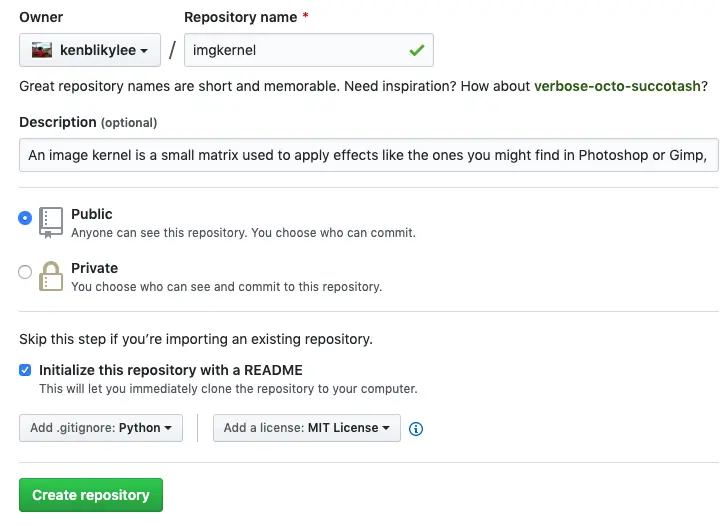
Task: Uncheck Initialize this repository with a README
Action: click(26, 370)
